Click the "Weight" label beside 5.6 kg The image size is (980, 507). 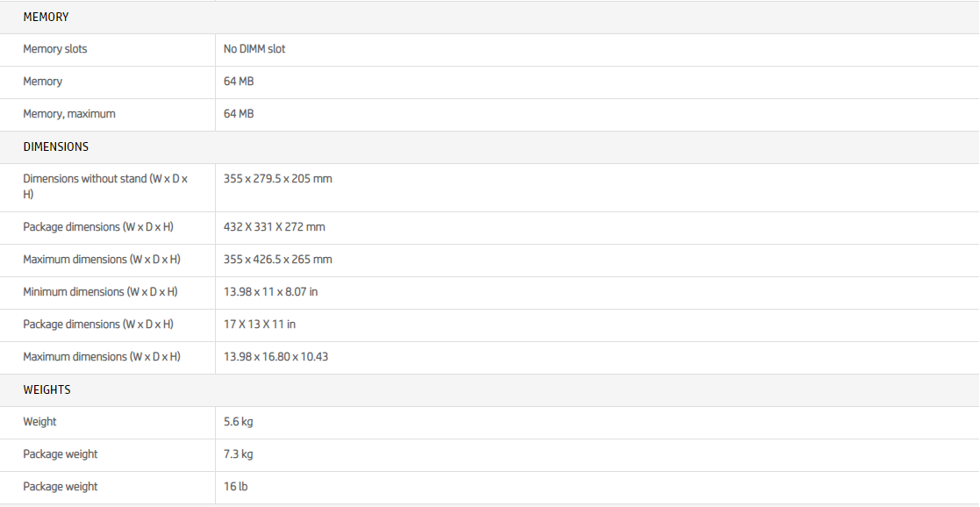click(x=39, y=422)
